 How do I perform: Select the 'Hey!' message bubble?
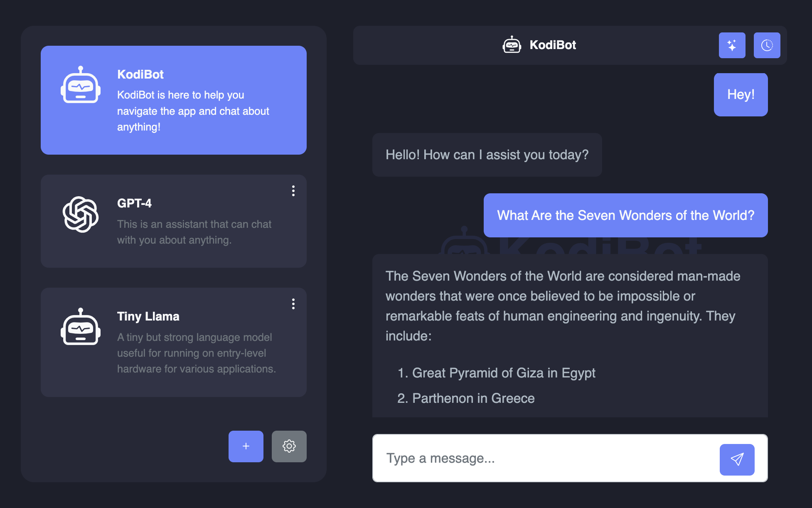point(741,94)
